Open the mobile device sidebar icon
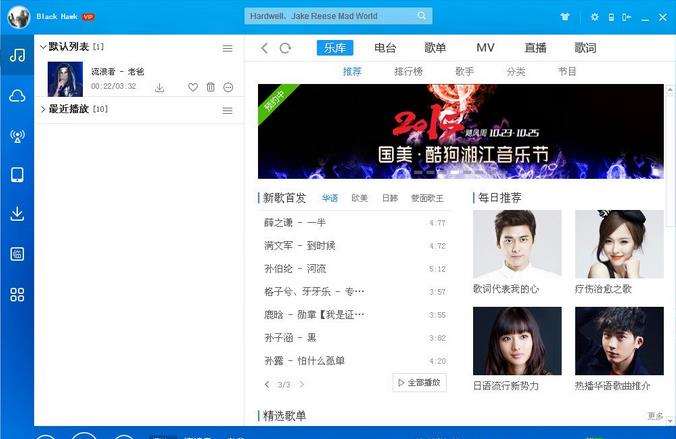Viewport: 676px width, 439px height. click(x=17, y=175)
